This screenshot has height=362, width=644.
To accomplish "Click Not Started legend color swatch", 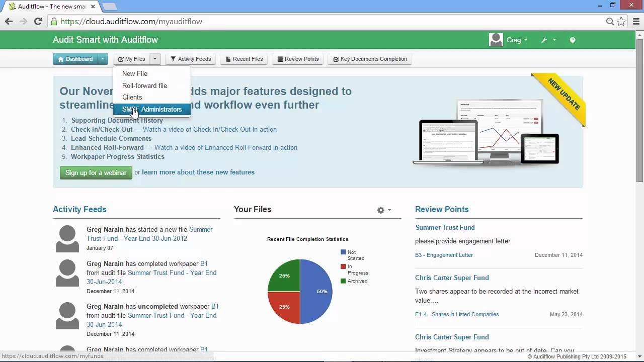I will [x=343, y=252].
